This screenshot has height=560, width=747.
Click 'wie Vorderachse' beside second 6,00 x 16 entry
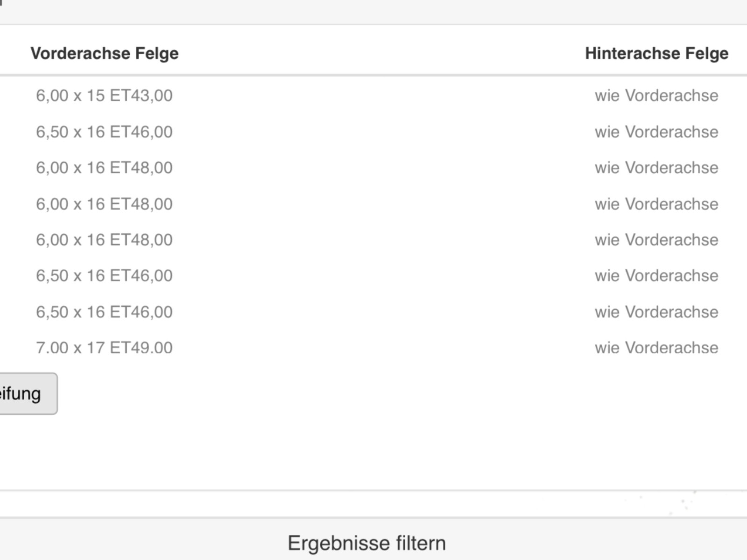[x=656, y=204]
